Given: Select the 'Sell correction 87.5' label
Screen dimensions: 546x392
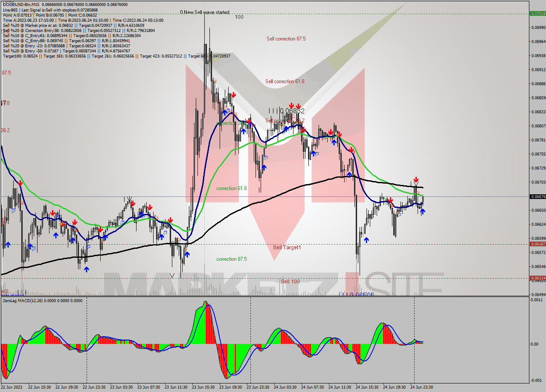Looking at the screenshot, I should click(x=286, y=39).
